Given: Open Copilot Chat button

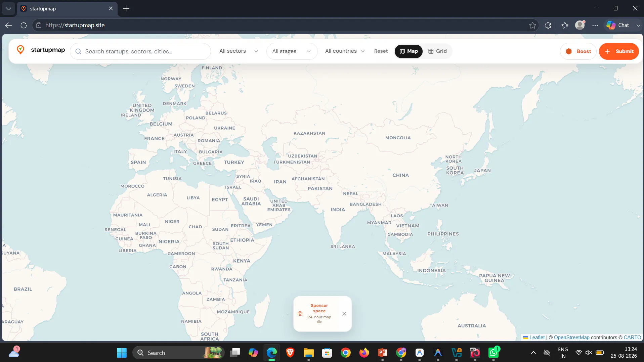Looking at the screenshot, I should pos(618,25).
